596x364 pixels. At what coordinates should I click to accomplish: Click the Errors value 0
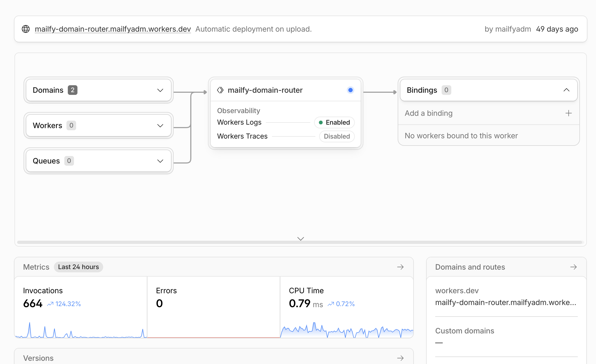(159, 303)
